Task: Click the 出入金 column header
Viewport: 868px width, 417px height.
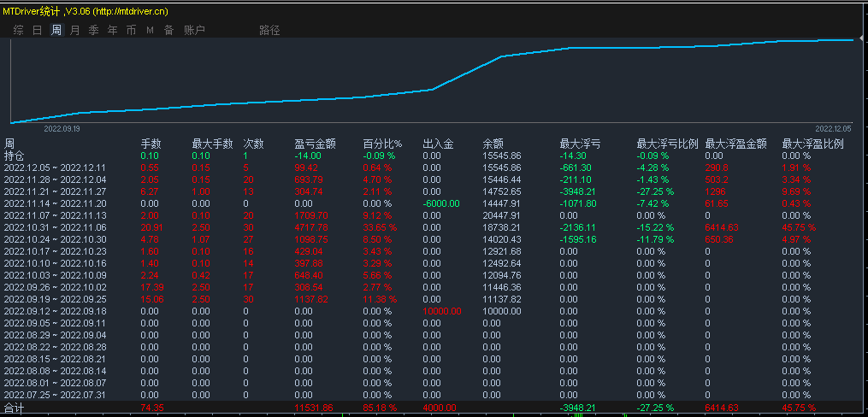Action: (438, 144)
